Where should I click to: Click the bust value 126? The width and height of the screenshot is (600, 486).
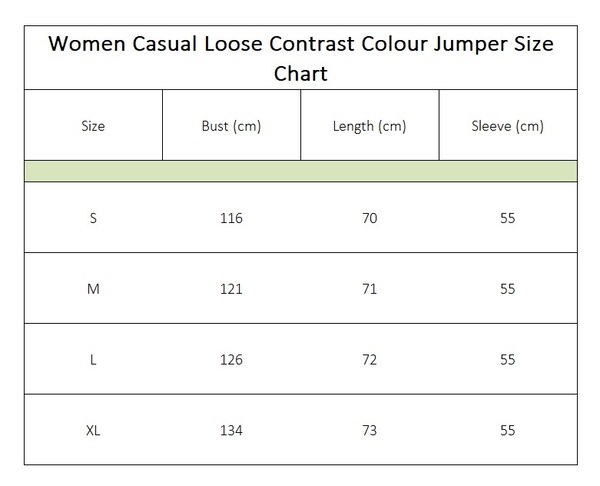232,360
